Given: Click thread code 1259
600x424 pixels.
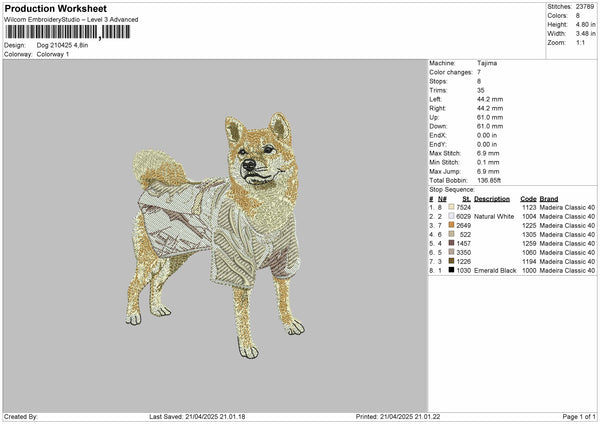Looking at the screenshot, I should (x=529, y=243).
